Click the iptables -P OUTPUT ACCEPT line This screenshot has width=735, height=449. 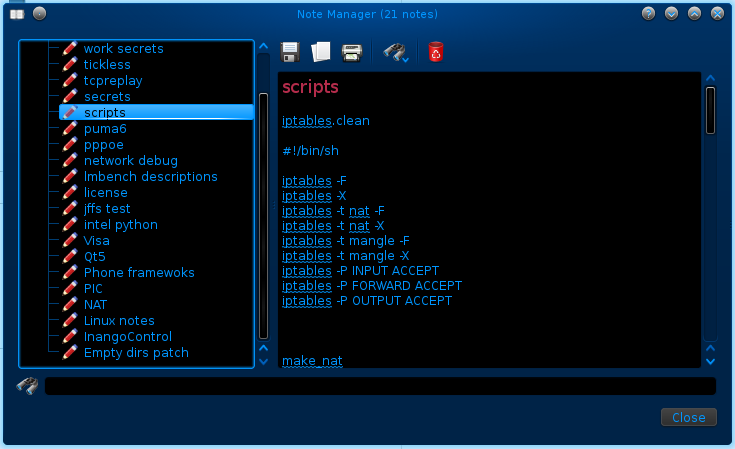(367, 301)
